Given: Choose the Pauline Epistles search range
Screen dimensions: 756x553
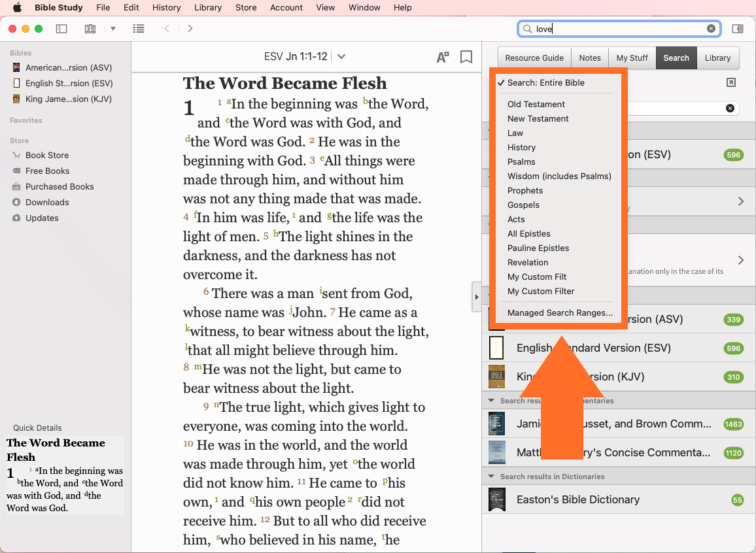Looking at the screenshot, I should [x=538, y=248].
